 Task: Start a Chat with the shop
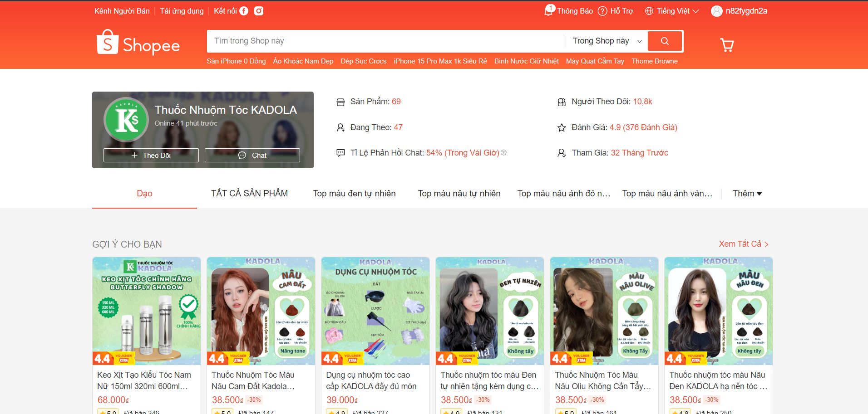[x=252, y=155]
